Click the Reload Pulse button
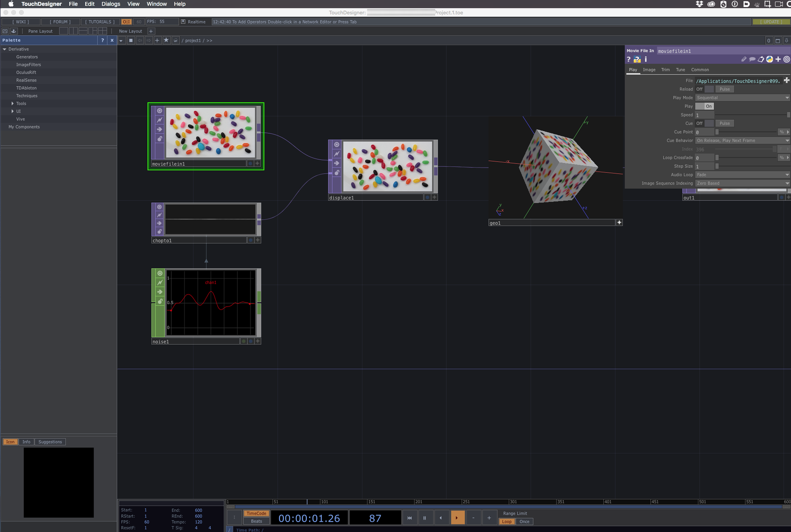The width and height of the screenshot is (791, 532). pos(725,90)
